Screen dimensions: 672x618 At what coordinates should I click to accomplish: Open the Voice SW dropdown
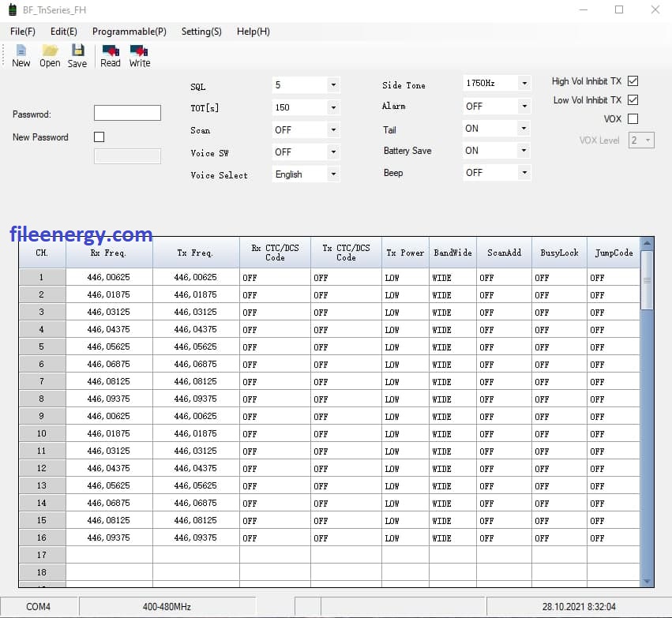pyautogui.click(x=306, y=152)
